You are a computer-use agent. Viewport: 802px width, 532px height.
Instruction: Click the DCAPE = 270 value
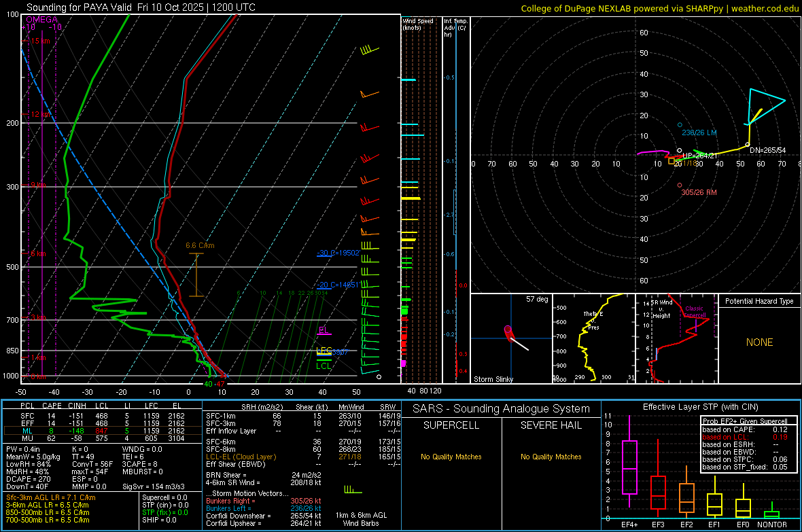[x=28, y=479]
